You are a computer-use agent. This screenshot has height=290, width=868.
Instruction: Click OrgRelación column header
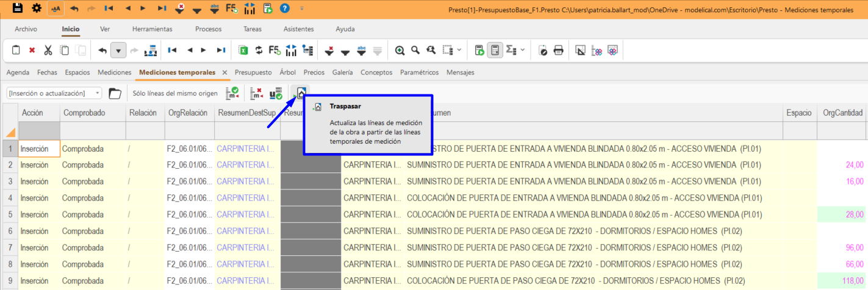coord(188,113)
